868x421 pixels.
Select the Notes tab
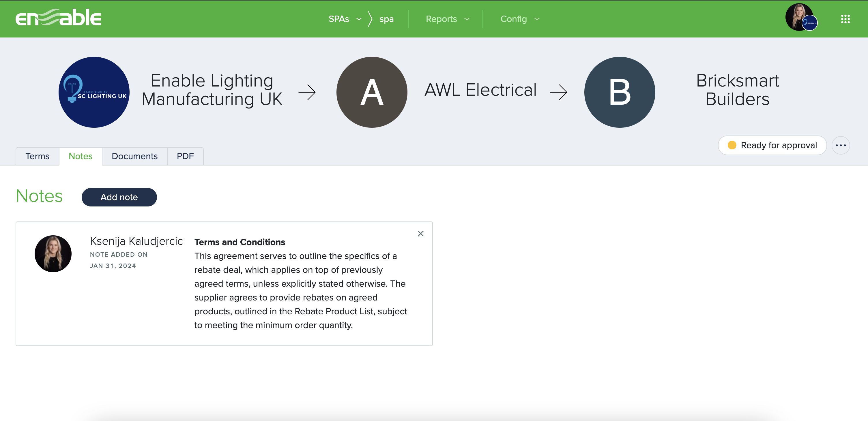click(81, 156)
